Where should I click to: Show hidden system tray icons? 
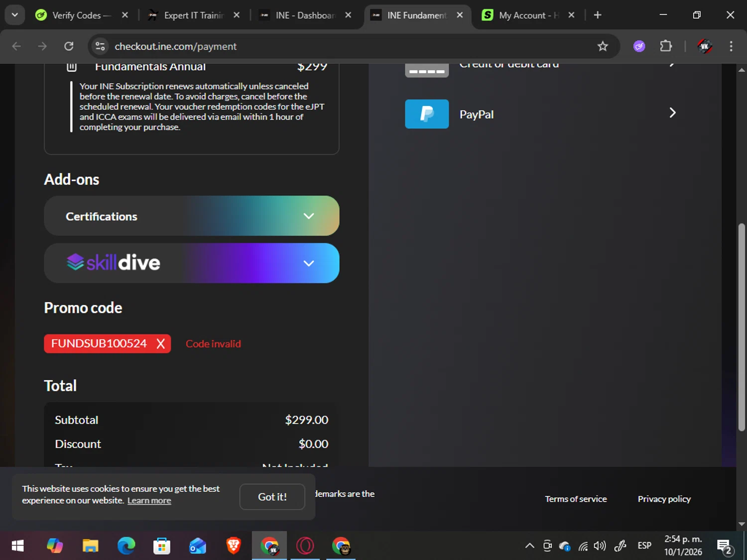tap(530, 546)
